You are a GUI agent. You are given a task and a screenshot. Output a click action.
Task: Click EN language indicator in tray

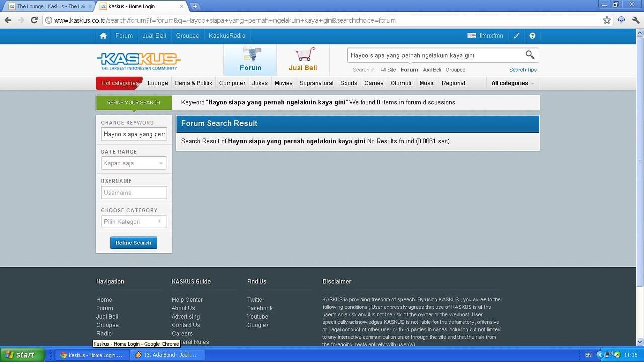tap(588, 355)
